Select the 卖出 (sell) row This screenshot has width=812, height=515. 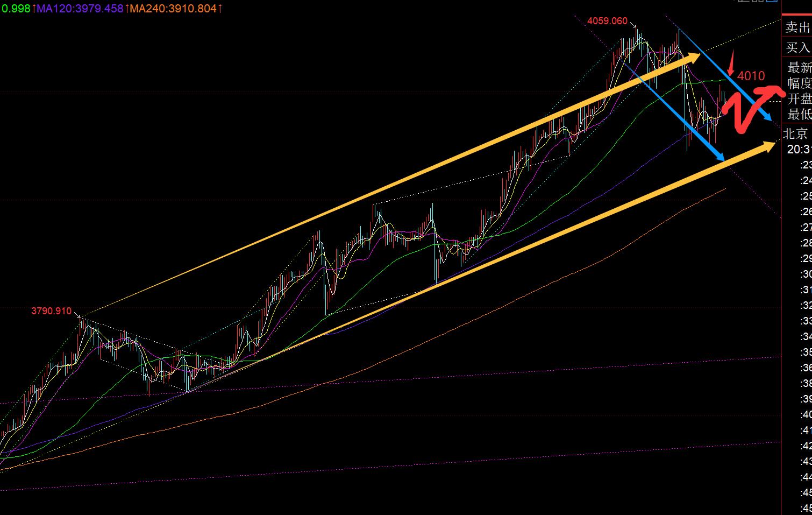point(797,27)
